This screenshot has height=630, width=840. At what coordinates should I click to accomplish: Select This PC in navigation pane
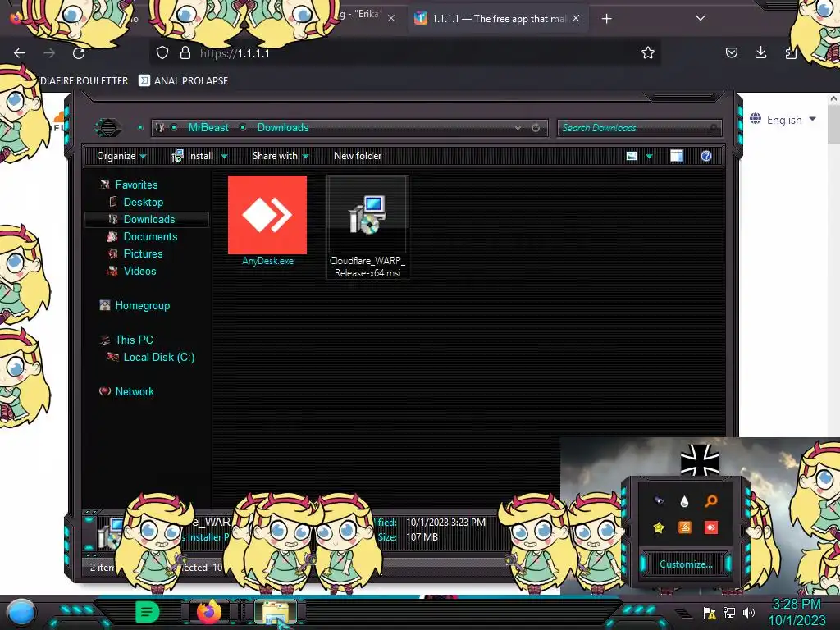[x=134, y=340]
